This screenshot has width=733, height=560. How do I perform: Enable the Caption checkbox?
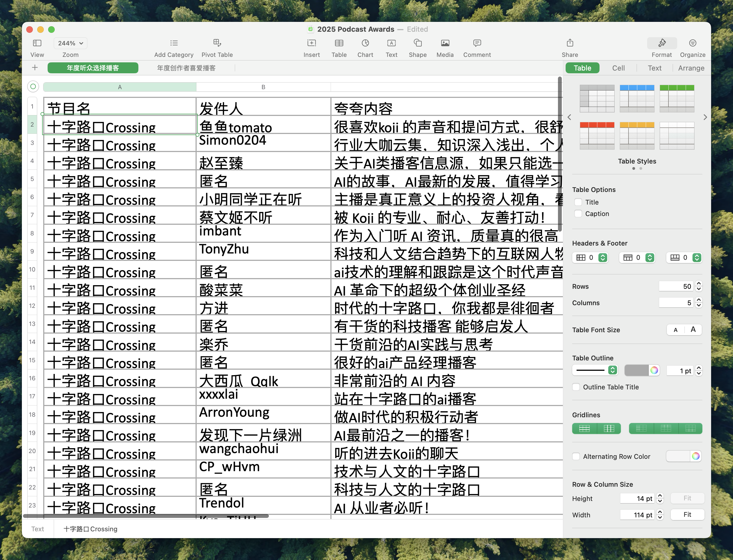point(578,214)
